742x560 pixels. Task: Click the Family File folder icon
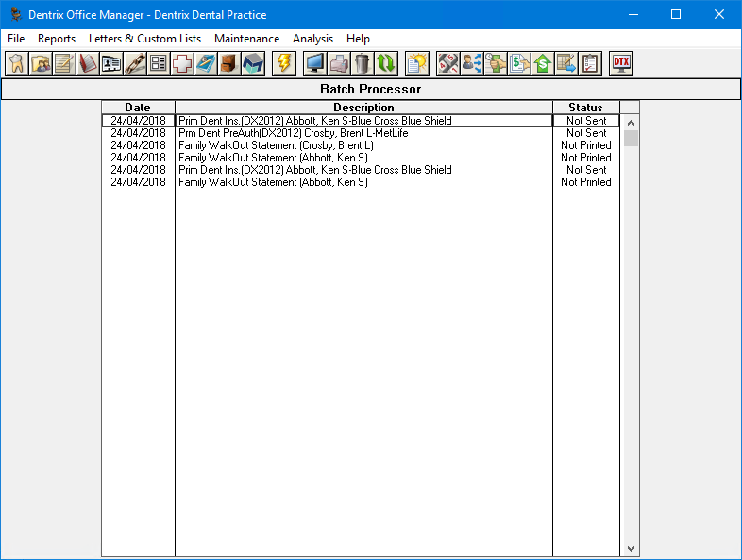(x=40, y=63)
